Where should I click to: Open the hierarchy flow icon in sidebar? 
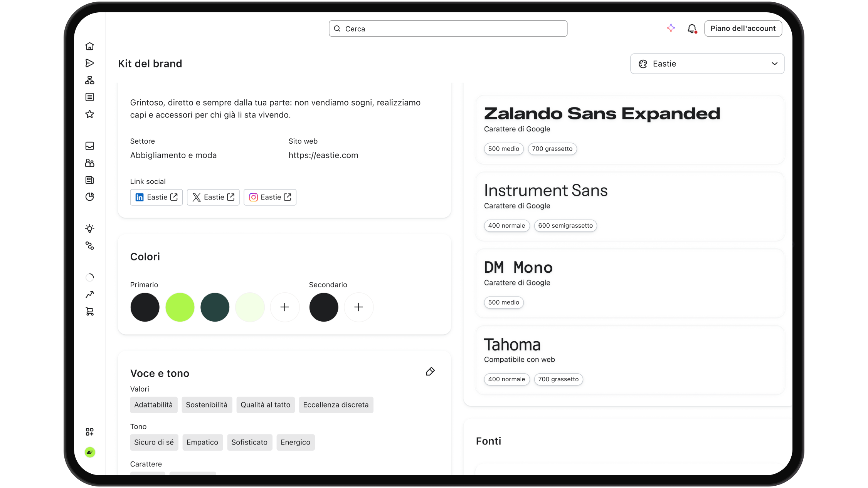click(x=89, y=80)
